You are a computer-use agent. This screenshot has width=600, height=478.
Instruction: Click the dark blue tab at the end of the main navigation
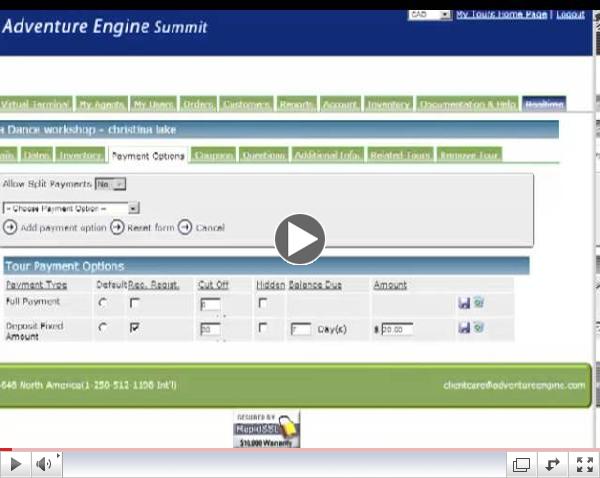click(x=544, y=104)
